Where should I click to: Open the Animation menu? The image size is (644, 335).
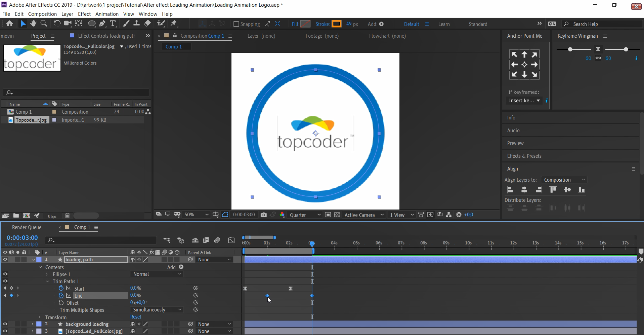point(107,14)
